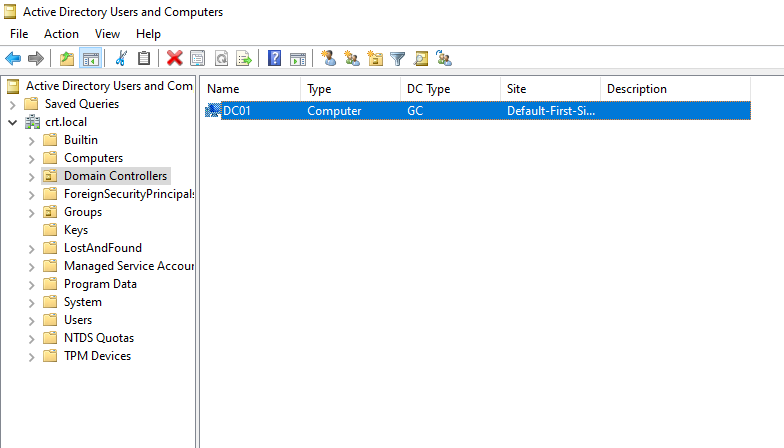Click the crt.local domain icon
This screenshot has height=448, width=784.
[x=32, y=122]
